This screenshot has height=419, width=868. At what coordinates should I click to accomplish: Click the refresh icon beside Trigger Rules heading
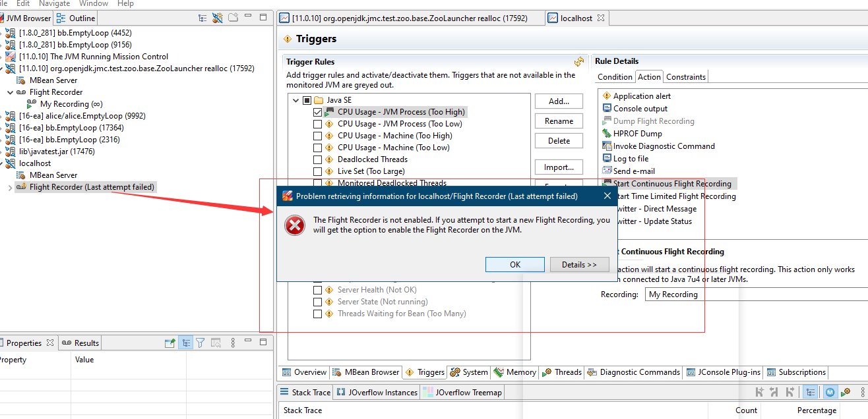click(578, 61)
